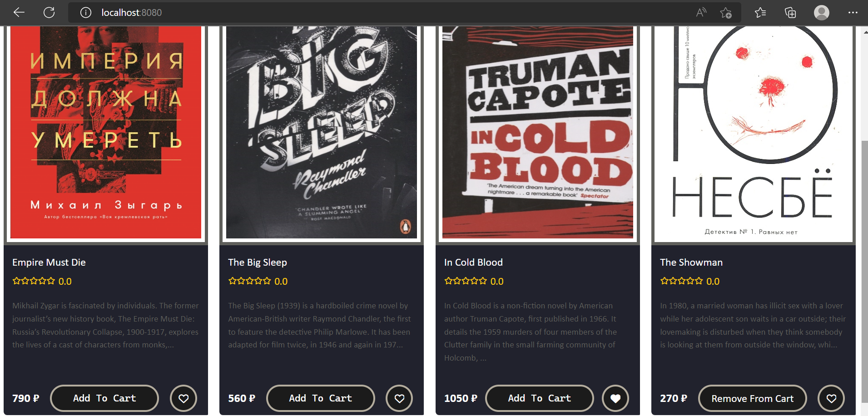This screenshot has width=868, height=416.
Task: Open browser Collections icon
Action: coord(790,12)
